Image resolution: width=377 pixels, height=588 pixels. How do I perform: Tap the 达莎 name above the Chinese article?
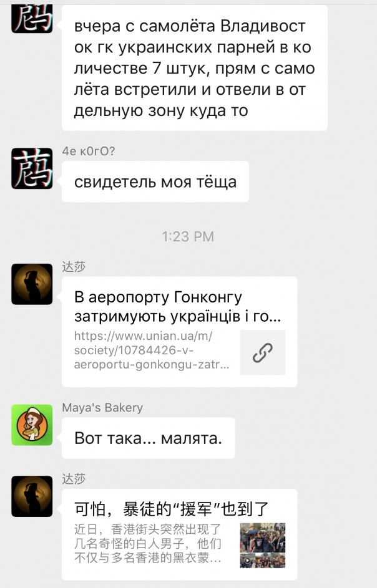[74, 479]
